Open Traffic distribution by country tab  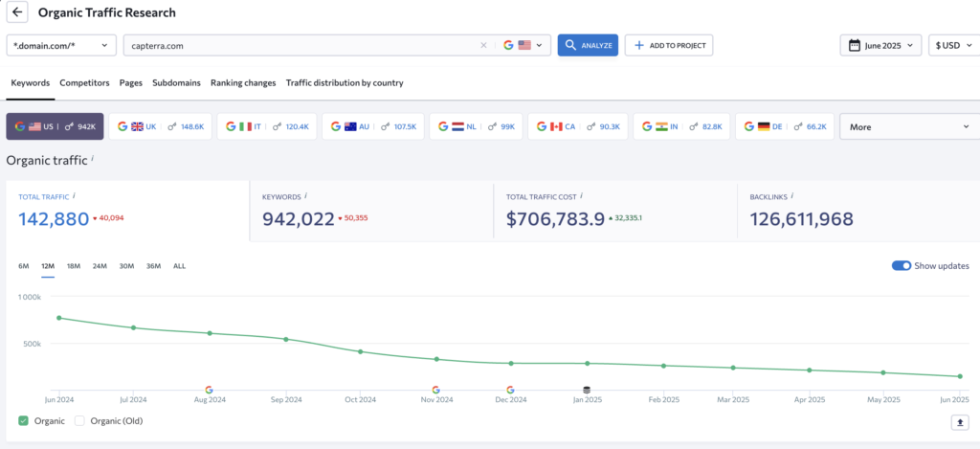pos(345,82)
